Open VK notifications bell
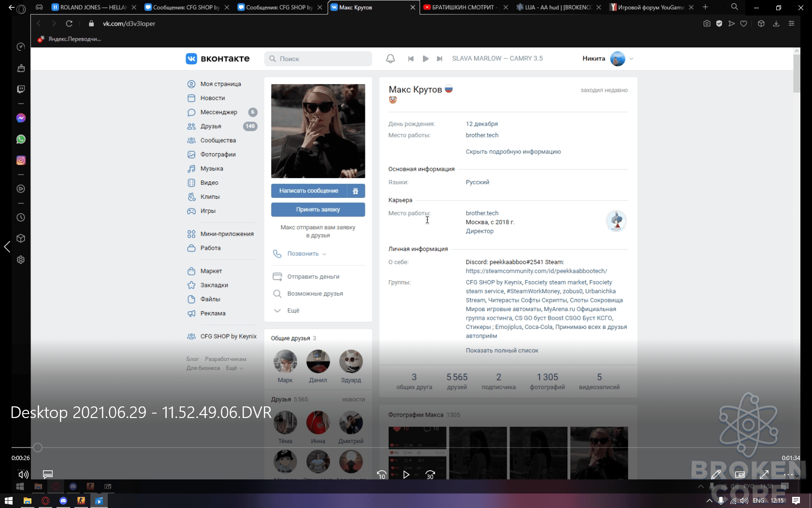This screenshot has height=508, width=812. pyautogui.click(x=391, y=59)
